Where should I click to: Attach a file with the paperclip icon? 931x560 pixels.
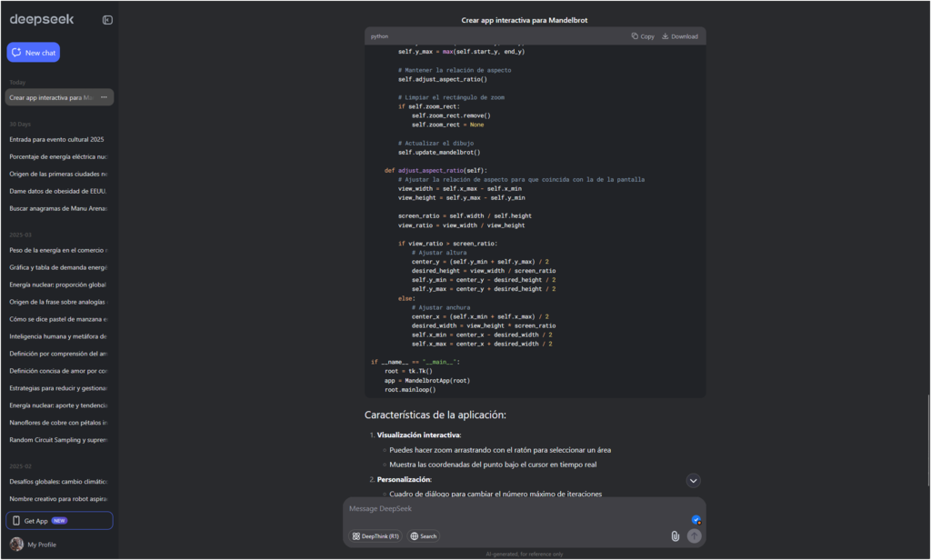[674, 536]
